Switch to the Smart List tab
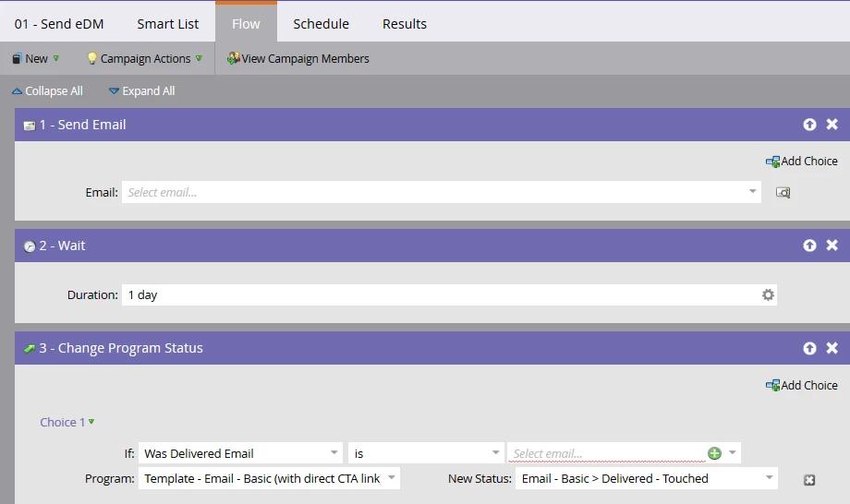 [167, 24]
